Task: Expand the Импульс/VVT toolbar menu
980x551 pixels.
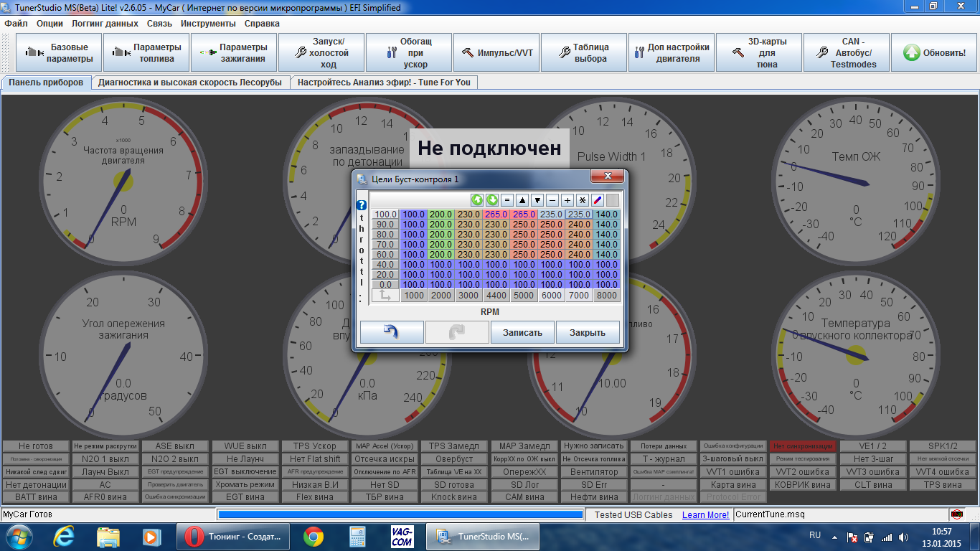Action: [496, 52]
